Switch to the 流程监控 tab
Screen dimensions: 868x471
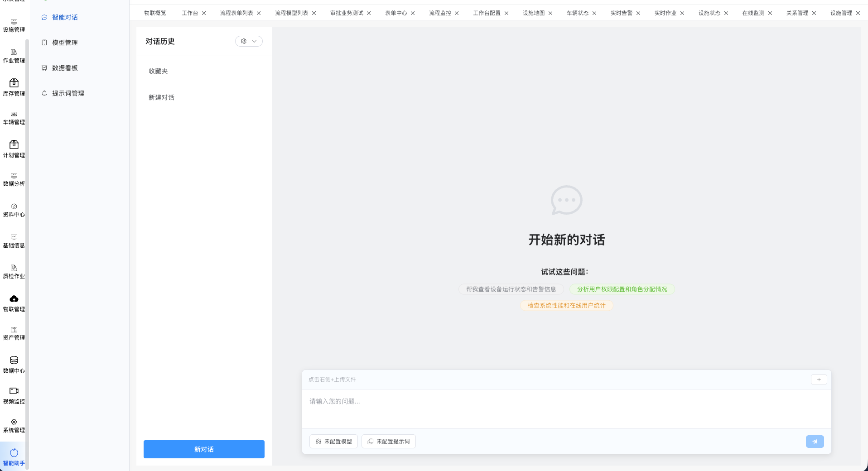(440, 13)
